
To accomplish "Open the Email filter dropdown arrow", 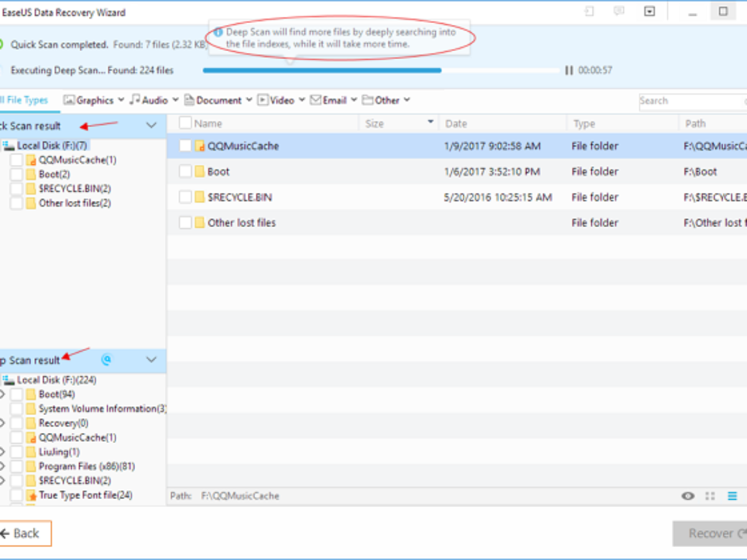I will click(x=354, y=100).
